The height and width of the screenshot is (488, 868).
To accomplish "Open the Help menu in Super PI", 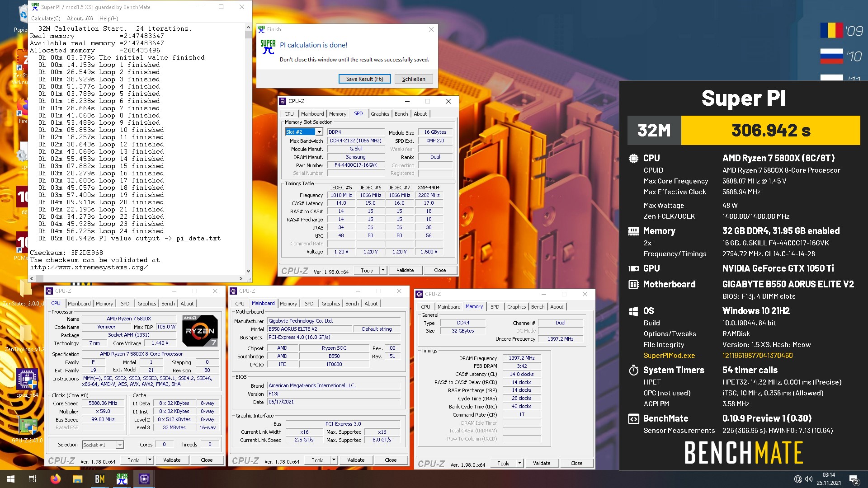I will pos(108,19).
